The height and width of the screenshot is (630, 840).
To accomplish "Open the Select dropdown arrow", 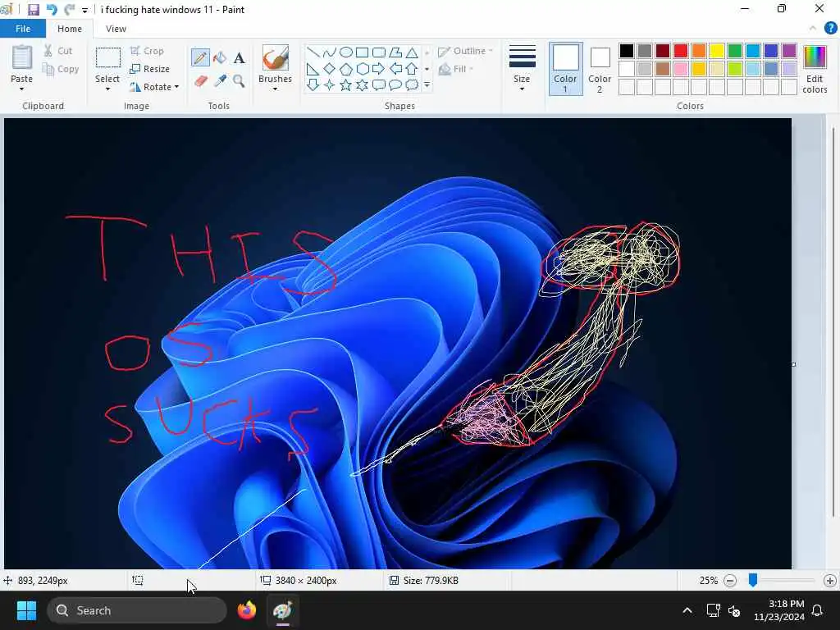I will [107, 89].
